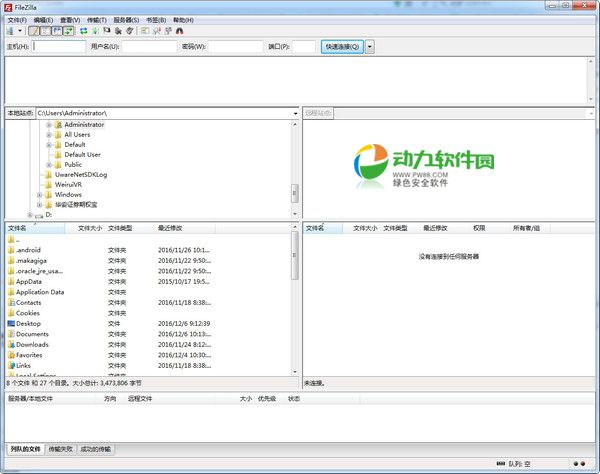The height and width of the screenshot is (474, 600).
Task: Expand the Windows folder tree node
Action: [x=39, y=195]
